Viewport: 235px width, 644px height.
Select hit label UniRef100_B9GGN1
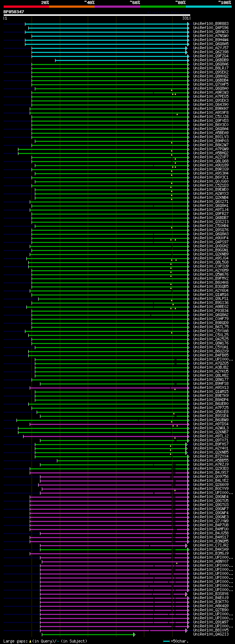[211, 250]
